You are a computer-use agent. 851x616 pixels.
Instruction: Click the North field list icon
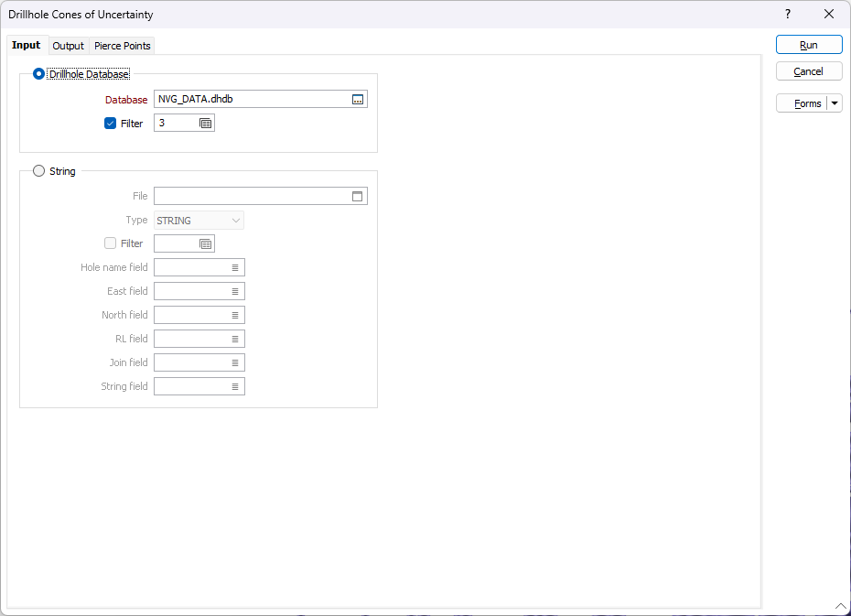235,315
